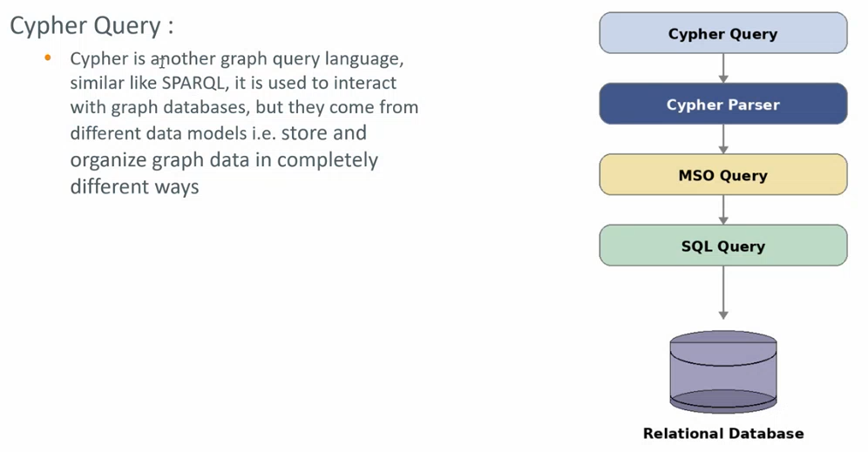The image size is (868, 452).
Task: Click the Cypher Query flowchart box
Action: tap(723, 33)
